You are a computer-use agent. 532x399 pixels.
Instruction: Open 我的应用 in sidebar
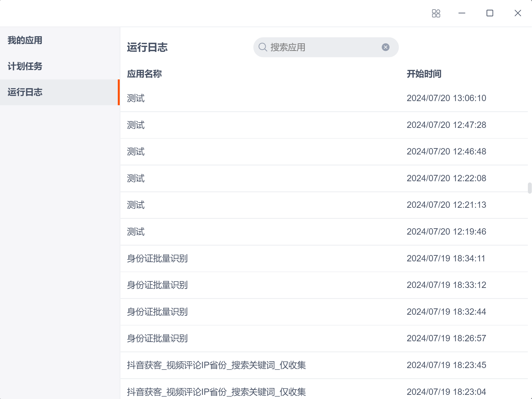coord(25,40)
